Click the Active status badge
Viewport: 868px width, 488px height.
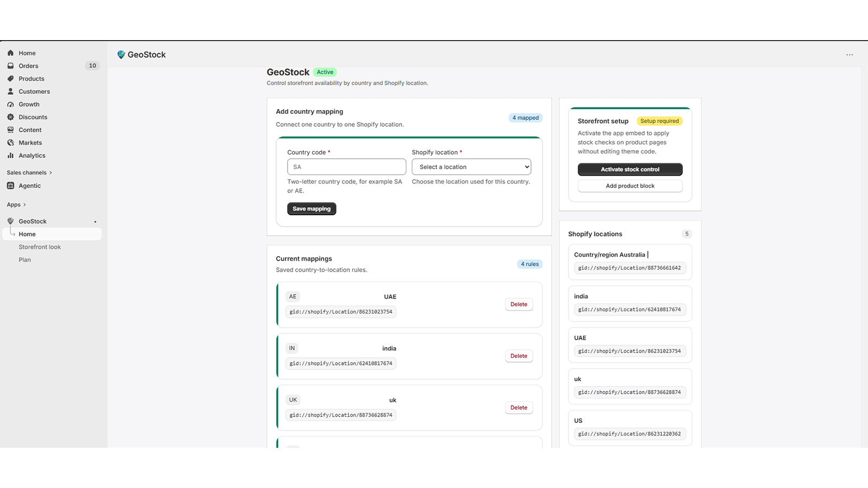coord(325,72)
